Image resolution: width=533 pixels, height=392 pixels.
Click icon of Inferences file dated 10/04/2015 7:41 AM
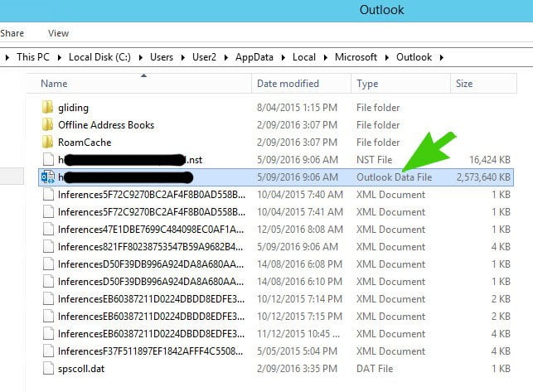pos(48,212)
